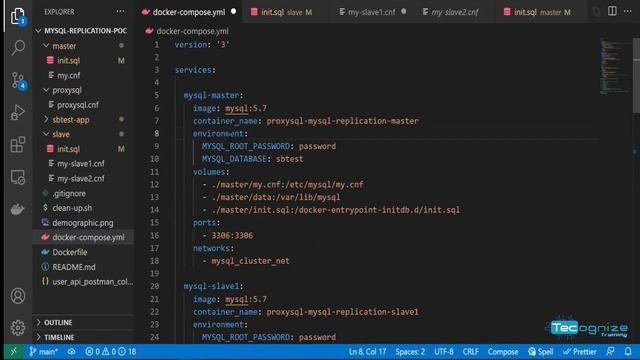The image size is (640, 360).
Task: Collapse the master folder
Action: pyautogui.click(x=84, y=46)
